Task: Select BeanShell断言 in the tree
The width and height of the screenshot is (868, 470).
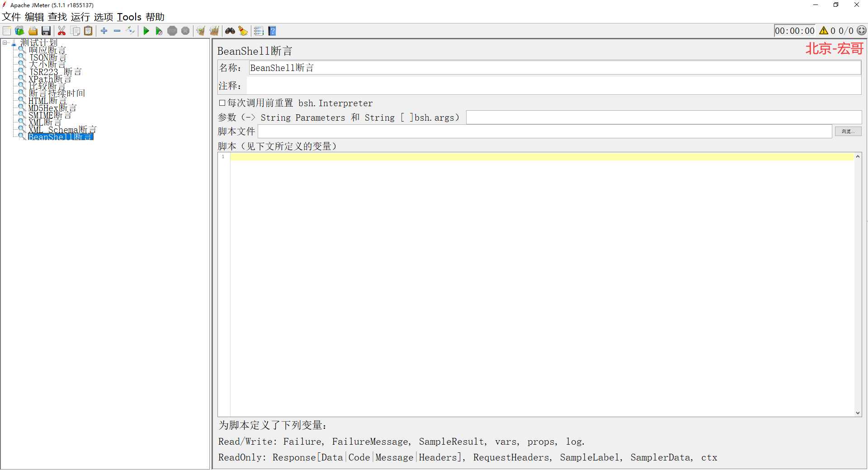Action: [x=61, y=137]
